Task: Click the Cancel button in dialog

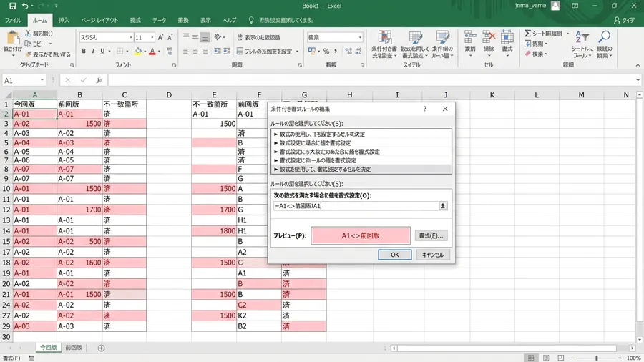Action: click(433, 255)
